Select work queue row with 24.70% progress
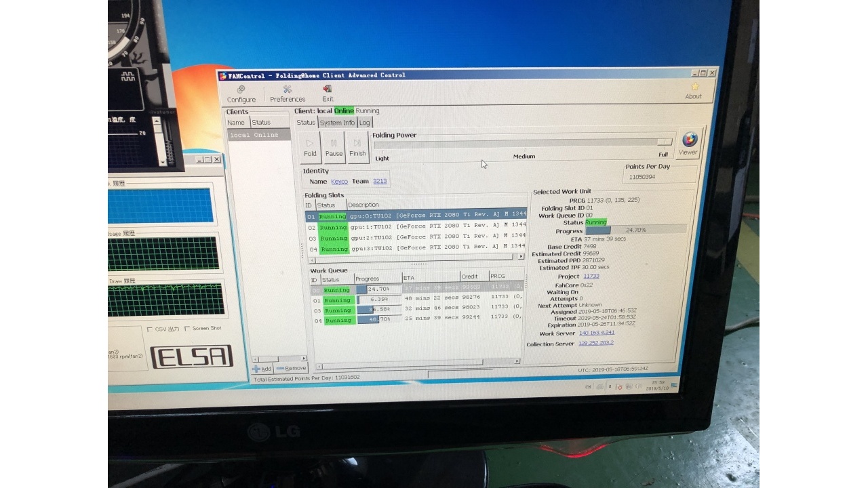The image size is (868, 488). point(416,289)
